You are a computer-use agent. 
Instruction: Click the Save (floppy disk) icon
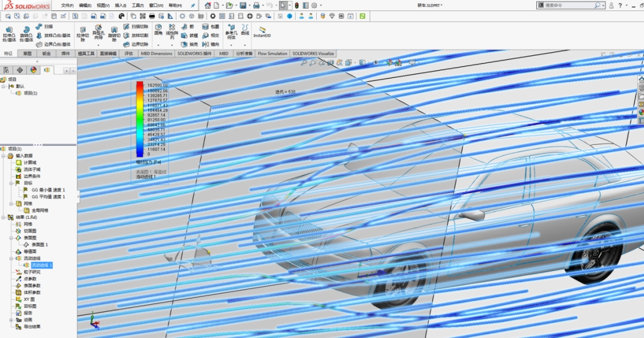(243, 5)
